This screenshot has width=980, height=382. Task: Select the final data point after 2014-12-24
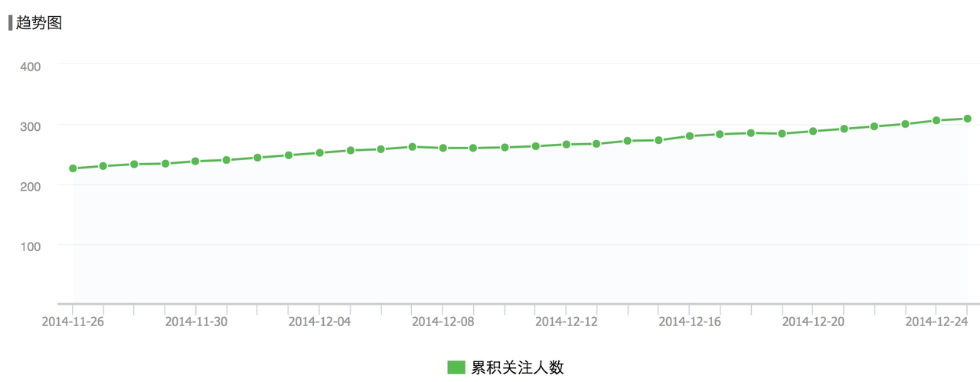pos(967,119)
